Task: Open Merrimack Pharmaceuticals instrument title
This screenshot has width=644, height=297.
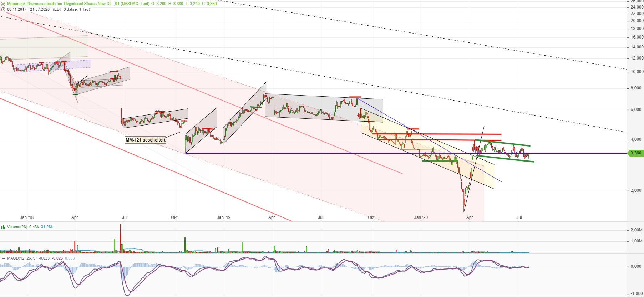Action: click(x=78, y=4)
